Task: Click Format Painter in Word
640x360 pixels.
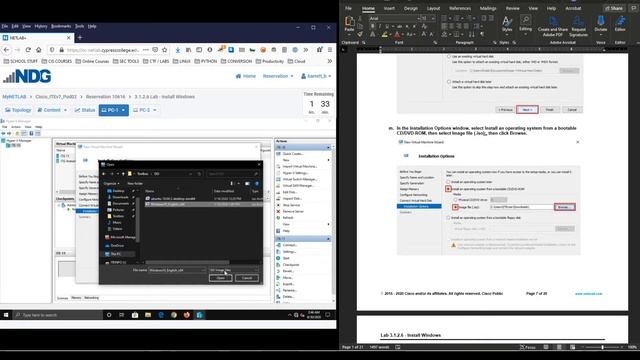Action: pyautogui.click(x=360, y=34)
